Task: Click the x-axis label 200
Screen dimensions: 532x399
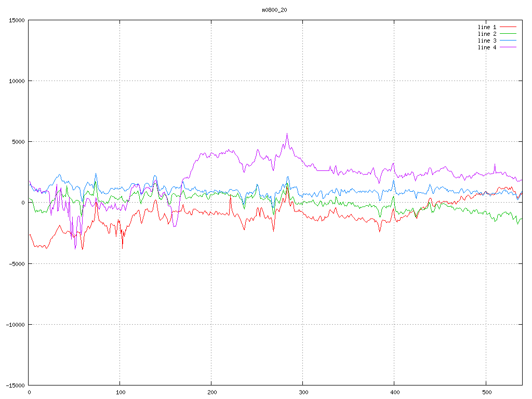Action: pos(212,393)
